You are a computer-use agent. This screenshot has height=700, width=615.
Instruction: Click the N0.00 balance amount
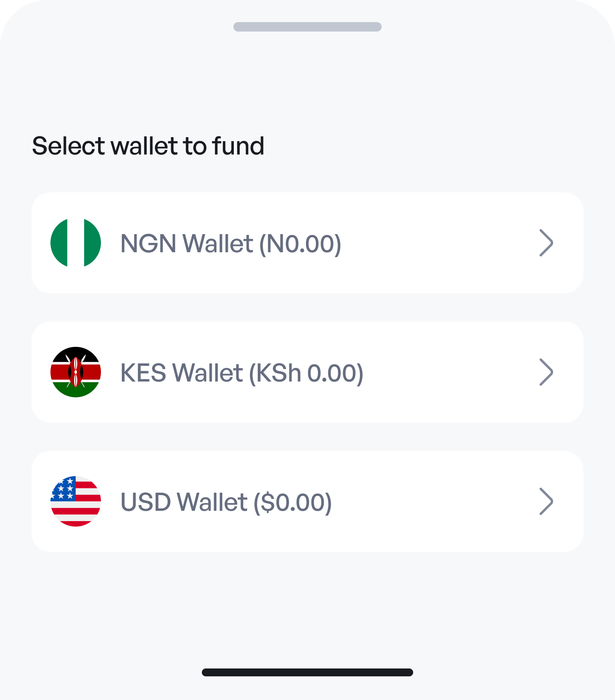tap(301, 244)
